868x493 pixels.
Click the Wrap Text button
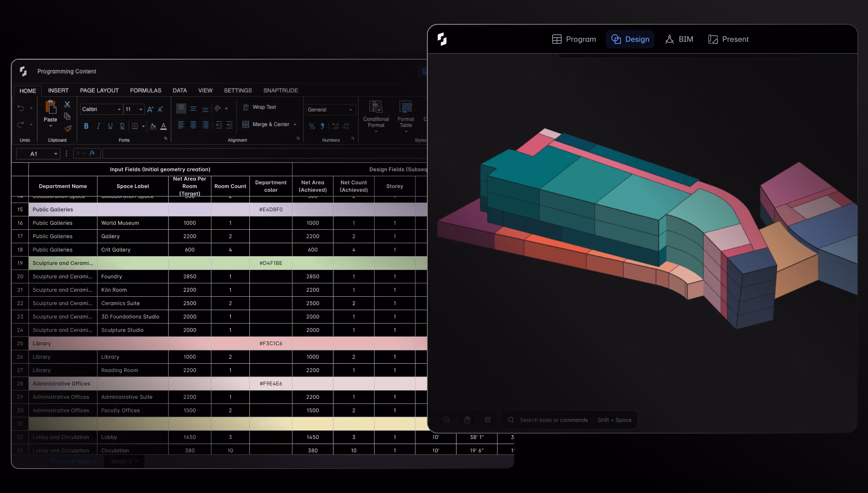(x=259, y=107)
